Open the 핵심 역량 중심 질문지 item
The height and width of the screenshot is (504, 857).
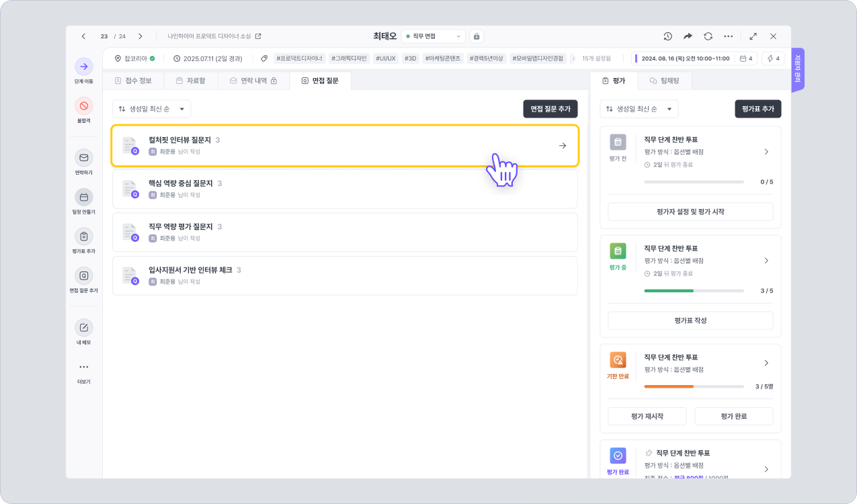point(344,189)
